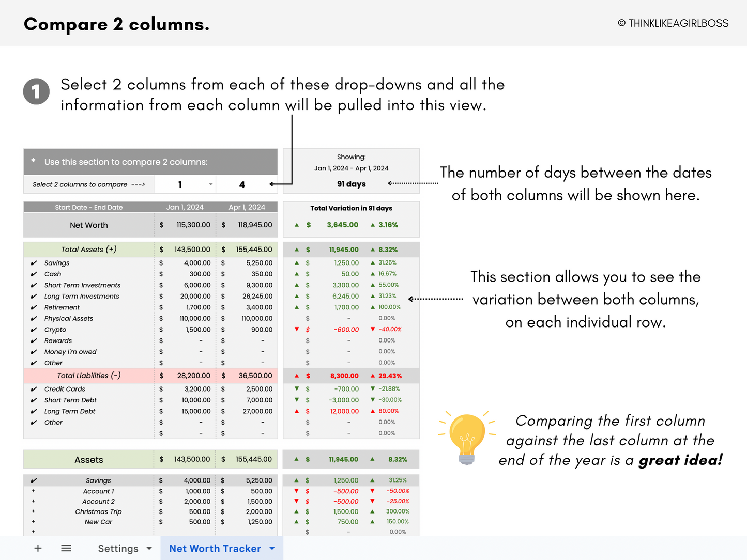Click the plus icon beside Account 1
The width and height of the screenshot is (747, 560).
click(33, 491)
